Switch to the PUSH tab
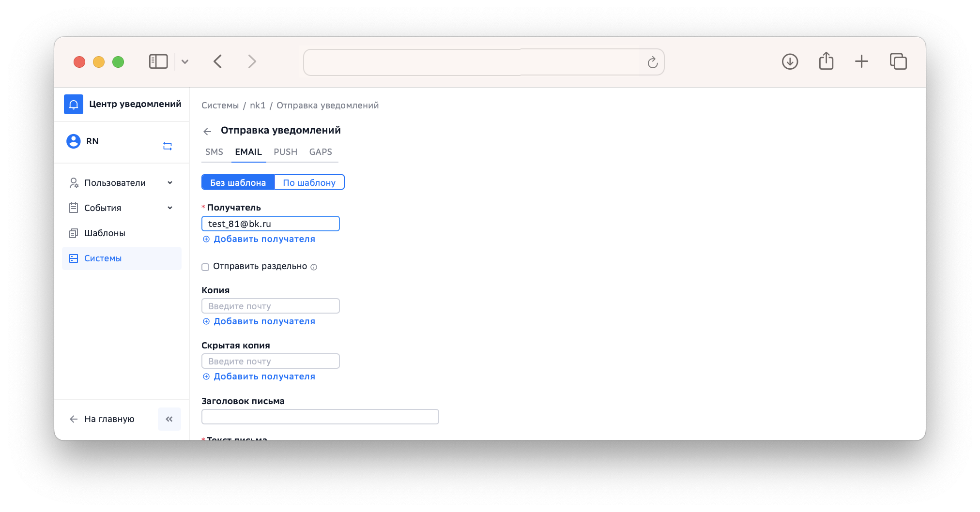This screenshot has height=512, width=980. [285, 152]
